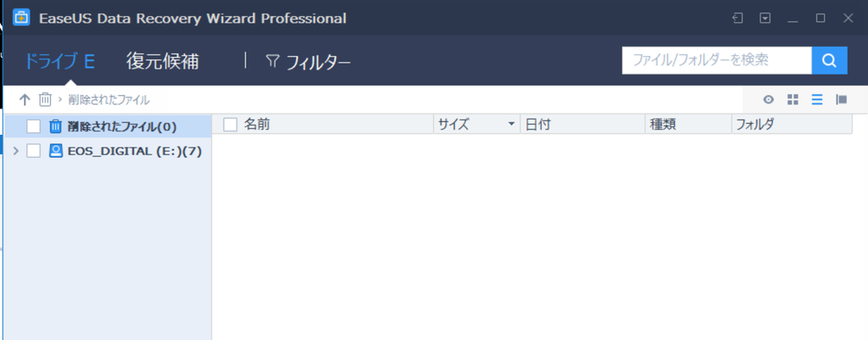The height and width of the screenshot is (340, 868).
Task: Switch to list view icon
Action: pos(817,100)
